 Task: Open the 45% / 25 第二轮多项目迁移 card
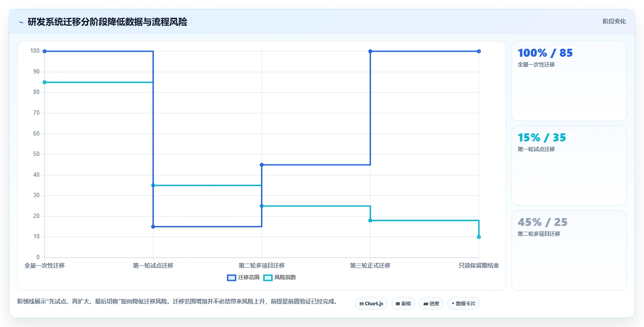point(569,250)
